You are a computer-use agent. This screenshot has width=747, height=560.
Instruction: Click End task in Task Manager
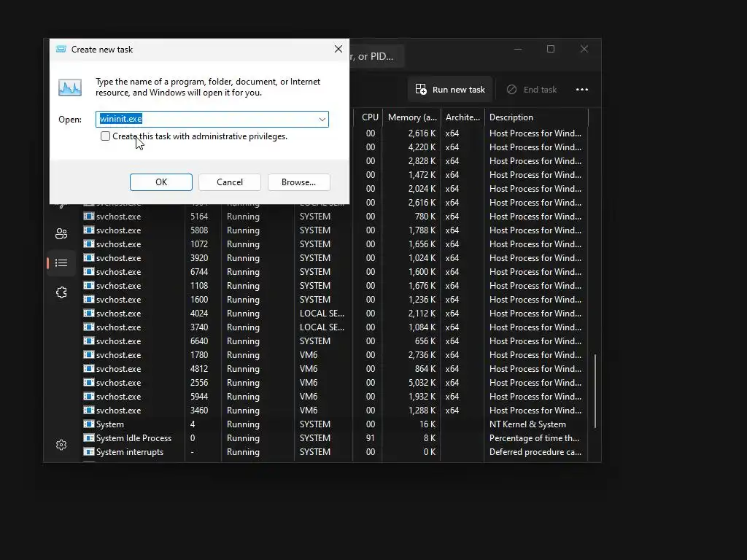tap(532, 90)
